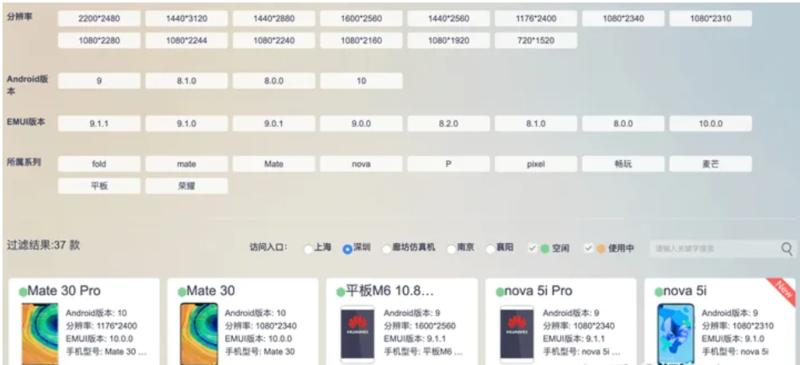Open the nova 5i phone image
This screenshot has width=800, height=365.
[x=676, y=334]
